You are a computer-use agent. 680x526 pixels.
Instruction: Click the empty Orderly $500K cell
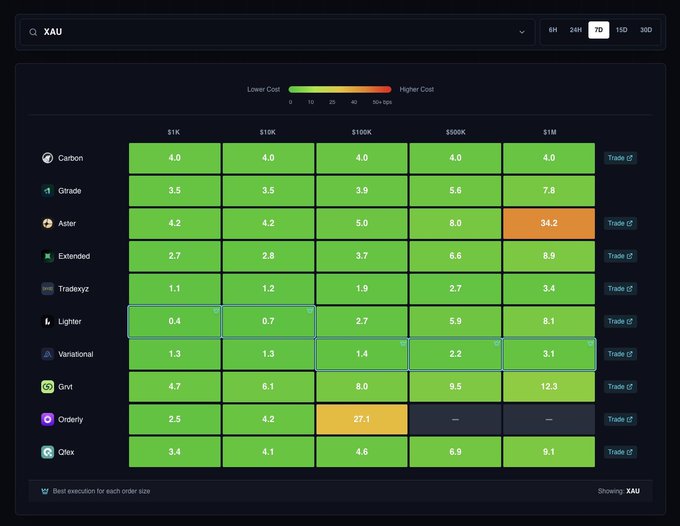pyautogui.click(x=455, y=419)
